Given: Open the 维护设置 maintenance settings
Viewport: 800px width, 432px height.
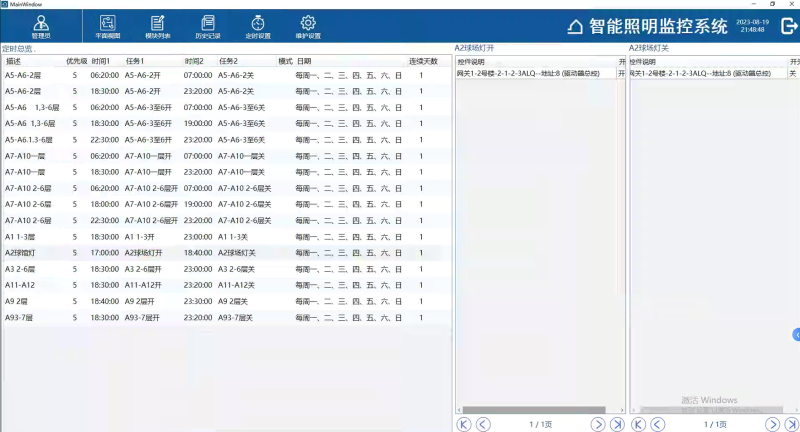Looking at the screenshot, I should tap(308, 26).
